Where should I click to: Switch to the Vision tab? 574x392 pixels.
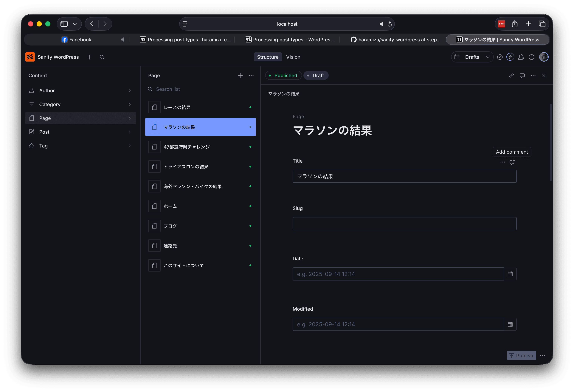[x=293, y=57]
